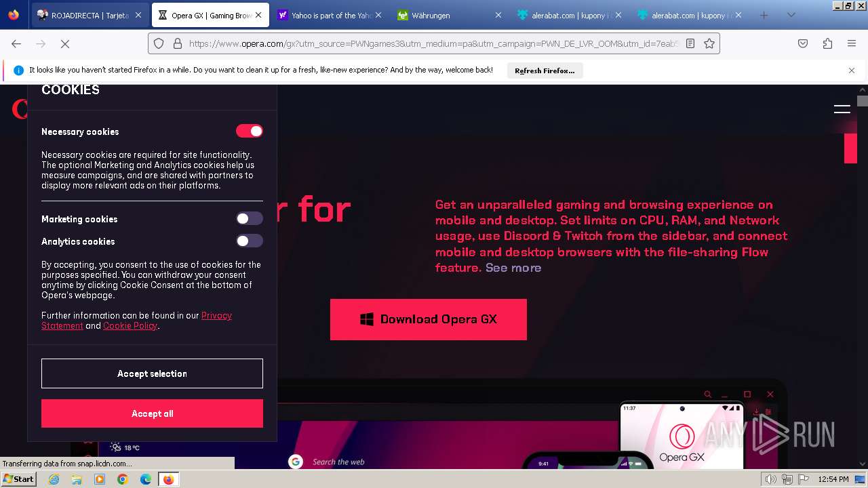Click the page vertical scrollbar thumb

[862, 101]
